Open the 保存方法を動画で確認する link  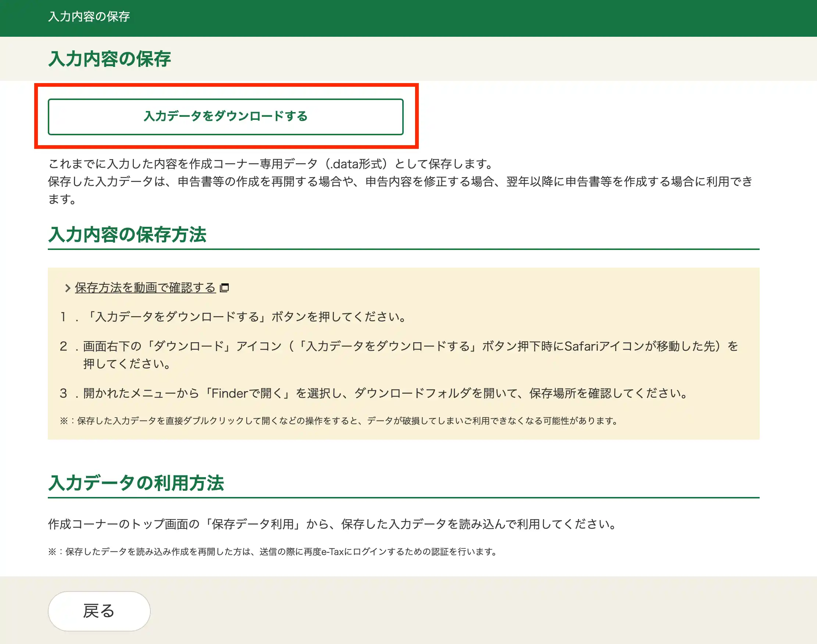tap(145, 288)
